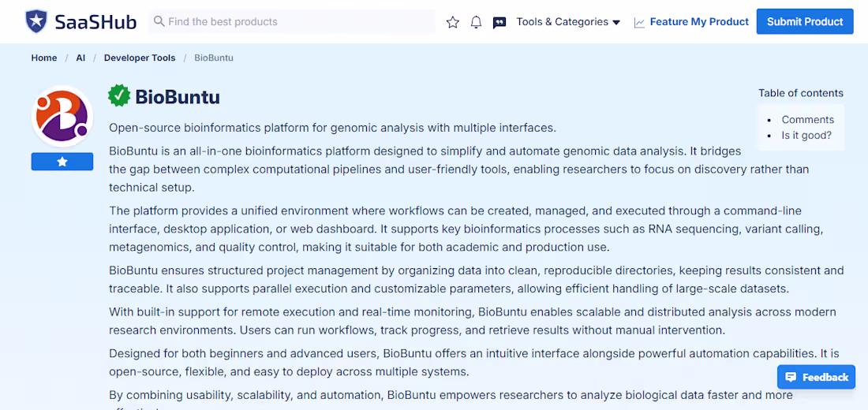The height and width of the screenshot is (410, 868).
Task: Click the SaaSHub wordmark text
Action: pos(95,22)
